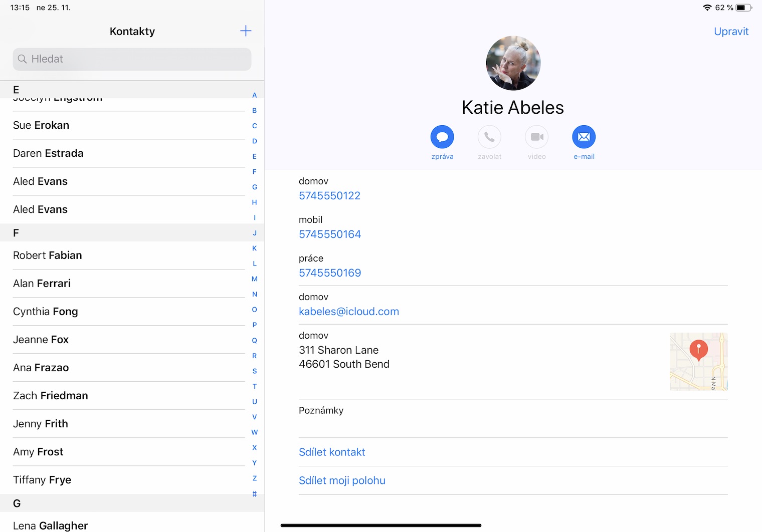The height and width of the screenshot is (532, 762).
Task: Open the email kabeles@icloud.com
Action: tap(349, 311)
